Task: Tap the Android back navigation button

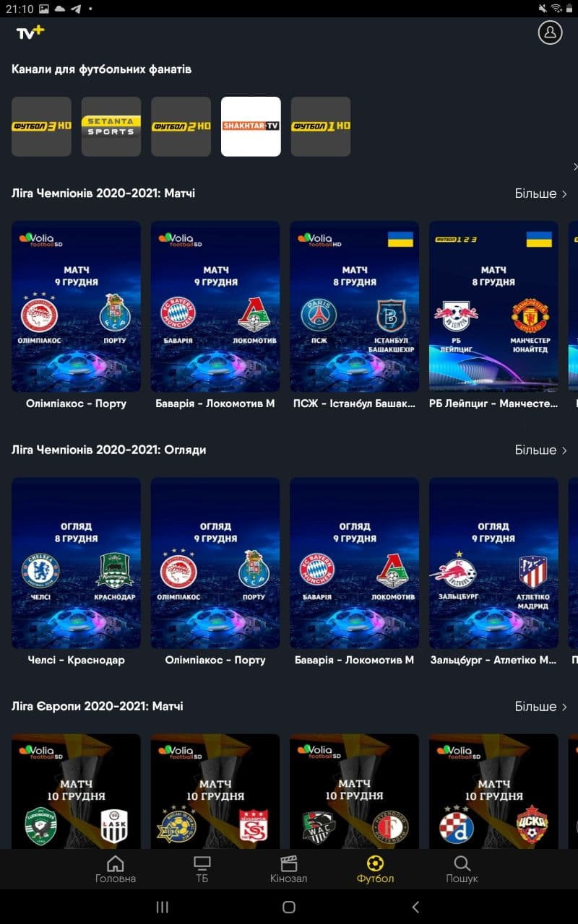Action: [415, 907]
